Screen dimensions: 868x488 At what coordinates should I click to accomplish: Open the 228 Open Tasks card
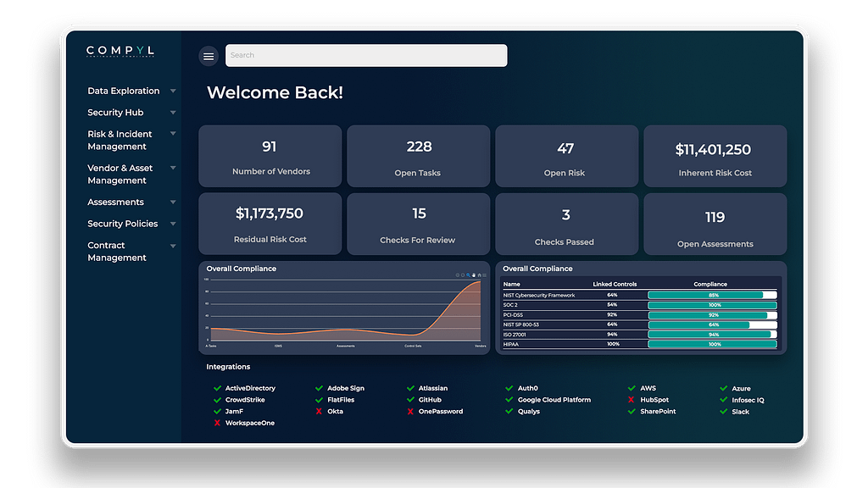419,156
